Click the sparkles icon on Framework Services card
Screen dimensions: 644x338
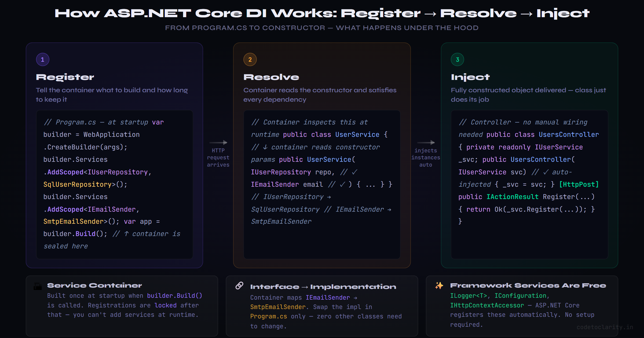[x=439, y=286]
